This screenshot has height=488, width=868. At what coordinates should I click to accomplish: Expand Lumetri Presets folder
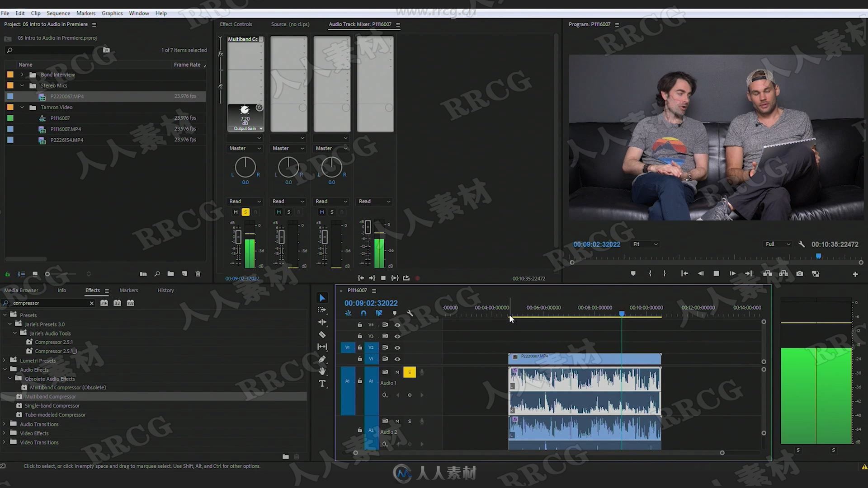(5, 361)
